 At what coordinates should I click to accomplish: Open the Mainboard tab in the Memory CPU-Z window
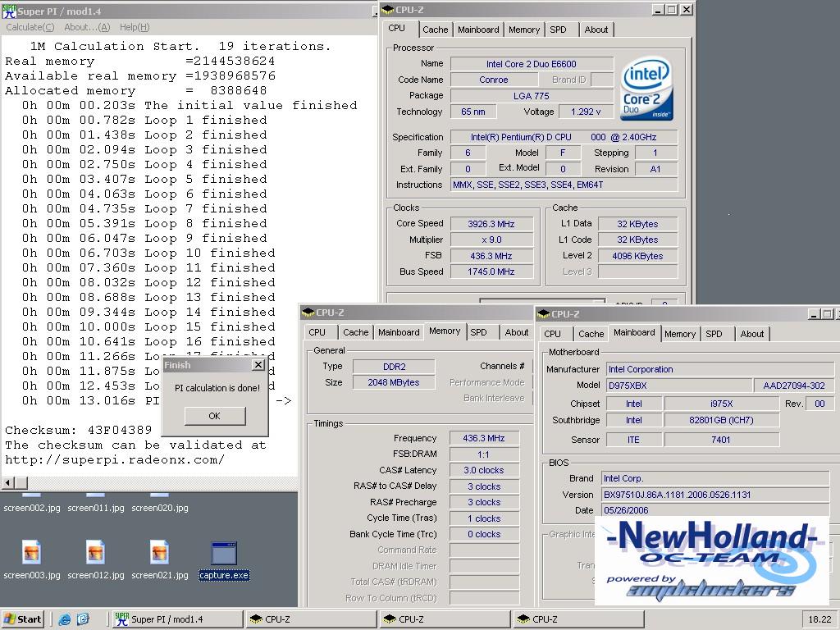tap(399, 333)
